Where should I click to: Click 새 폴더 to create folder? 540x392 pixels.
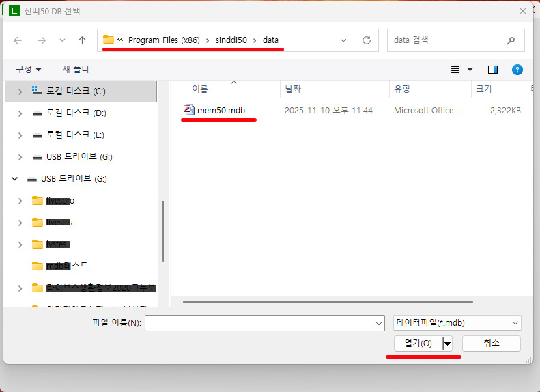pyautogui.click(x=75, y=70)
